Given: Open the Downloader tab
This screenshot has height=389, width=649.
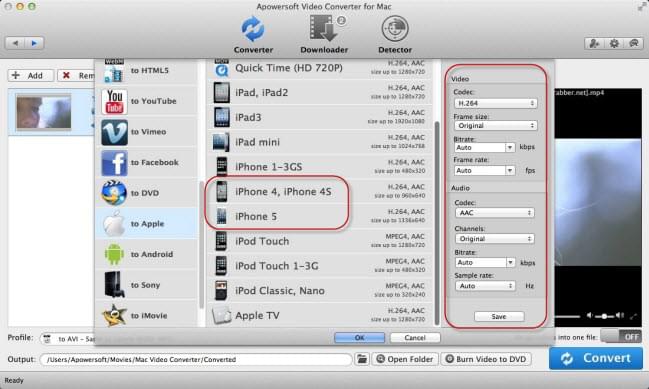Looking at the screenshot, I should 324,35.
